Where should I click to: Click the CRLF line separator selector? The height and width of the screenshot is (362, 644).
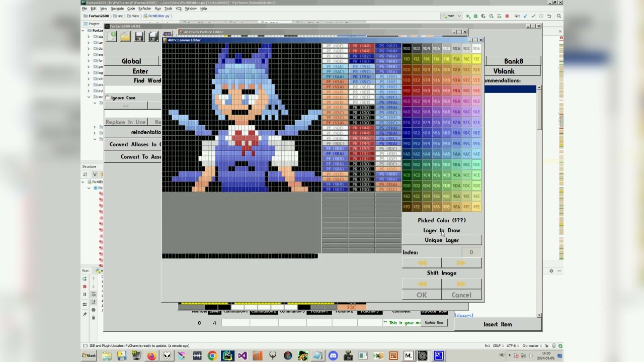(498, 346)
